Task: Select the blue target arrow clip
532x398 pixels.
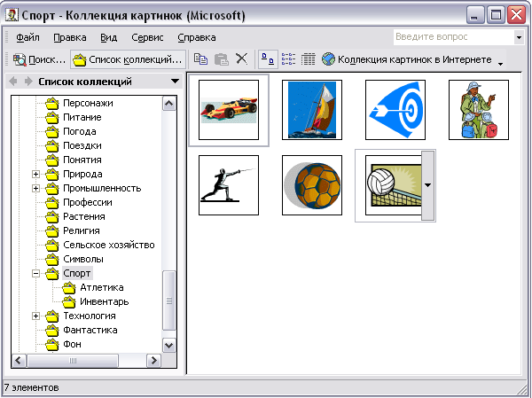Action: coord(395,110)
